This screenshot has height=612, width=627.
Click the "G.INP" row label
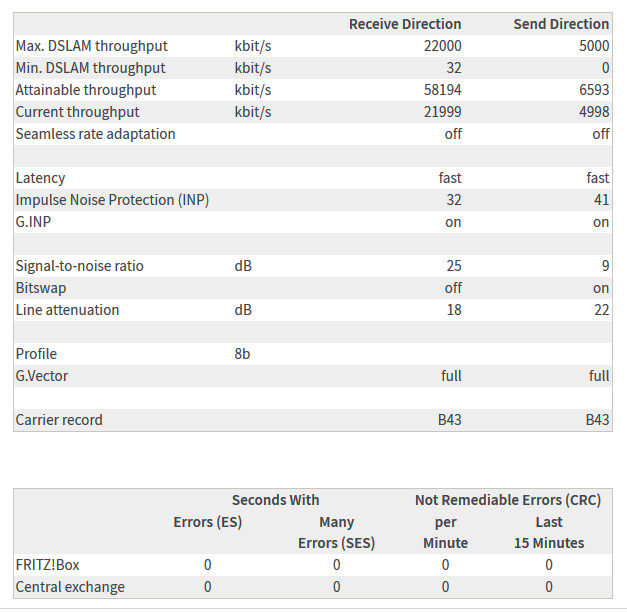coord(35,222)
